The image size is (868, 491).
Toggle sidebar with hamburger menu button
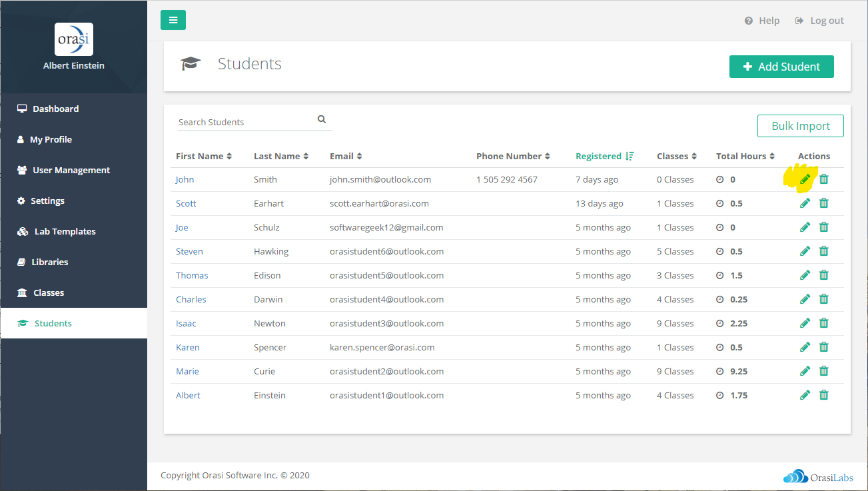click(x=173, y=20)
